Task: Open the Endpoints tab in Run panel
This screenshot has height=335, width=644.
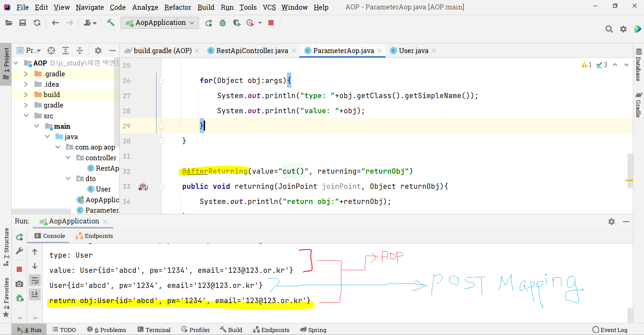Action: pos(94,236)
